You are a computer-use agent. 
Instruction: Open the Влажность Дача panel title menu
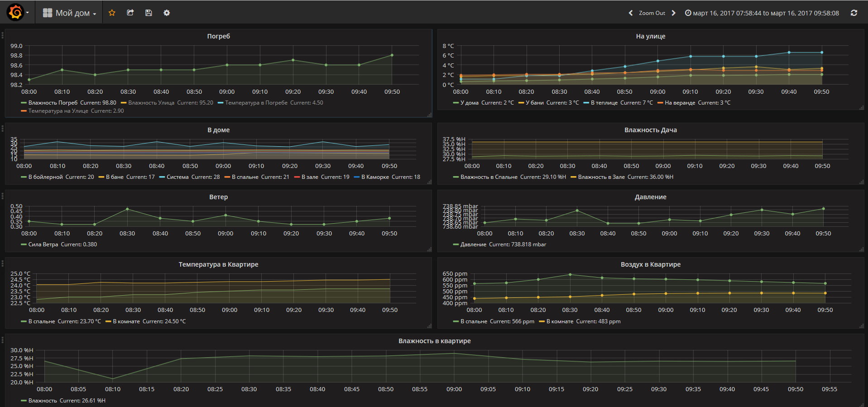pos(650,130)
